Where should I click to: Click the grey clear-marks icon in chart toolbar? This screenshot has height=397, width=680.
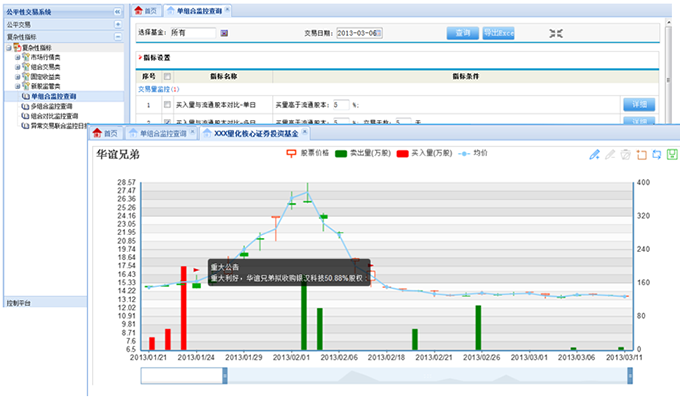625,154
